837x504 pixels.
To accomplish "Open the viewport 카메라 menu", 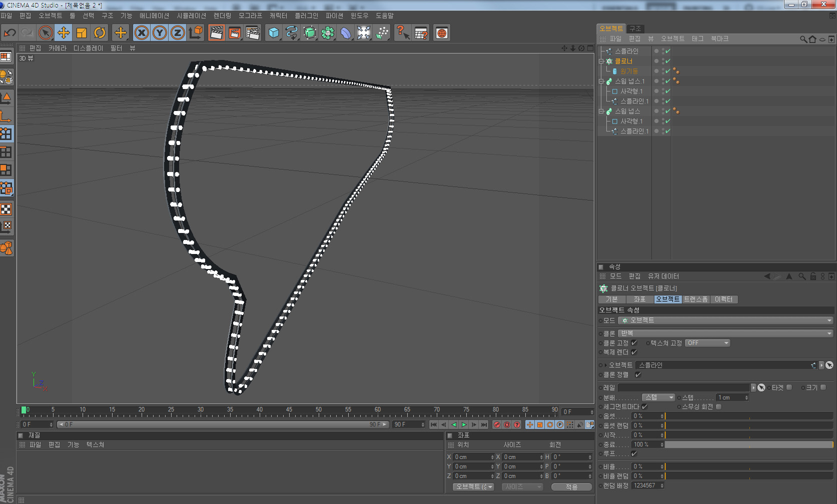I will [x=58, y=48].
